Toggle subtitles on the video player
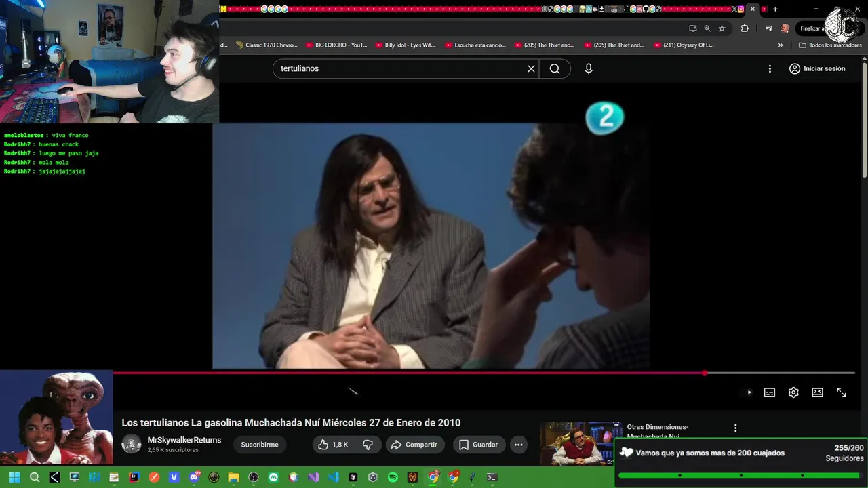The image size is (868, 488). pos(770,392)
